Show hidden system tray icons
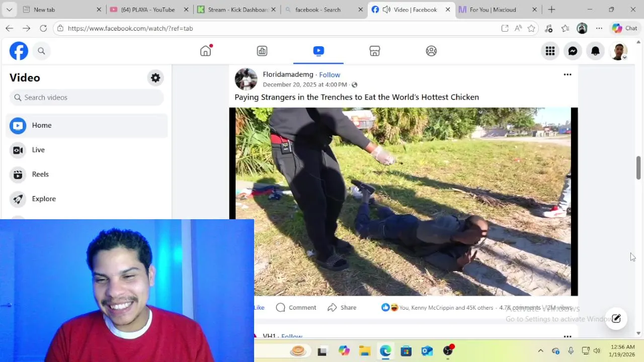 point(540,351)
